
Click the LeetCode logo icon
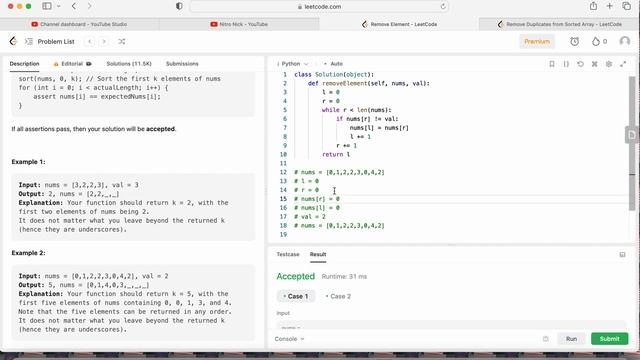point(13,41)
